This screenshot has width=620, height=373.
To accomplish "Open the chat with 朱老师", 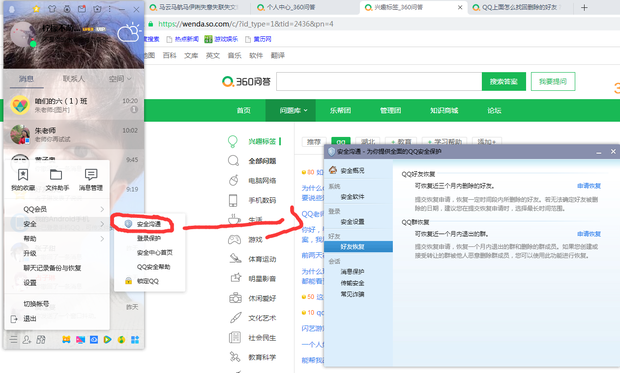I will coord(74,134).
